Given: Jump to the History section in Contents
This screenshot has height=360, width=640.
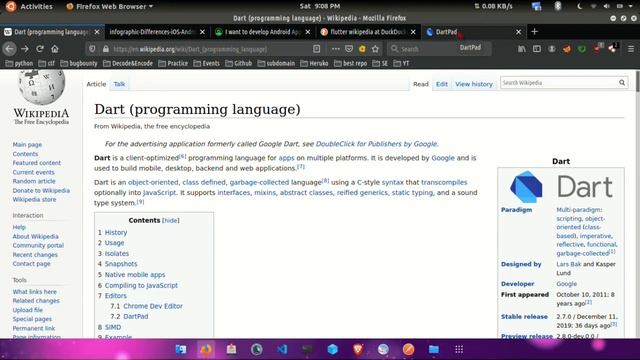Looking at the screenshot, I should click(x=116, y=232).
